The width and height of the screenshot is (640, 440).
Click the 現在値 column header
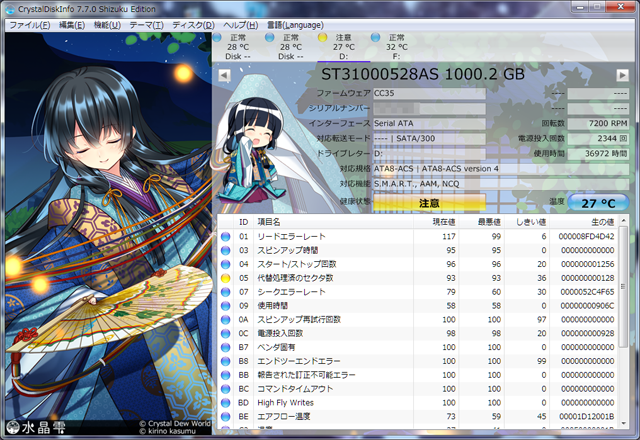tap(436, 222)
